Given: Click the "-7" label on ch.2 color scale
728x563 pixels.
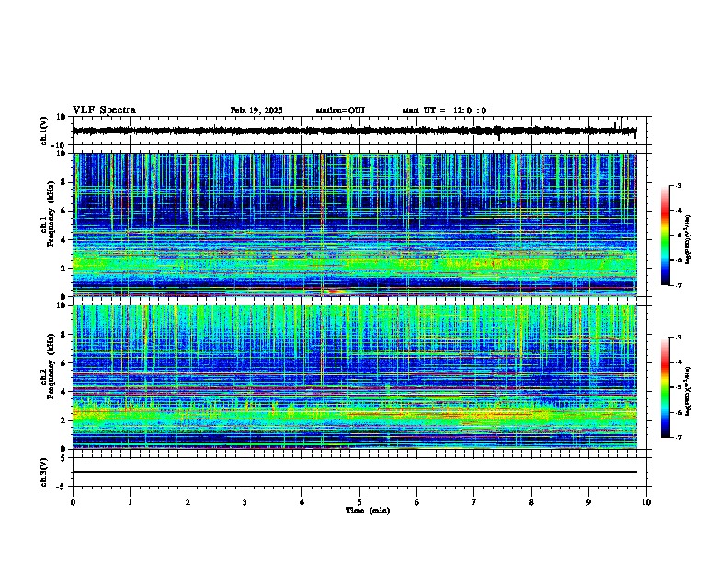Looking at the screenshot, I should [677, 438].
